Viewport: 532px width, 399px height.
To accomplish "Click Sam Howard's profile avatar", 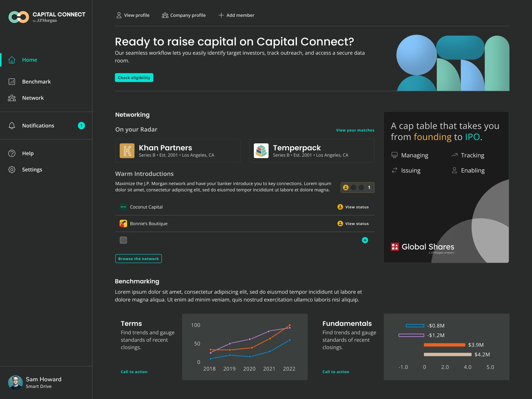I will tap(15, 383).
